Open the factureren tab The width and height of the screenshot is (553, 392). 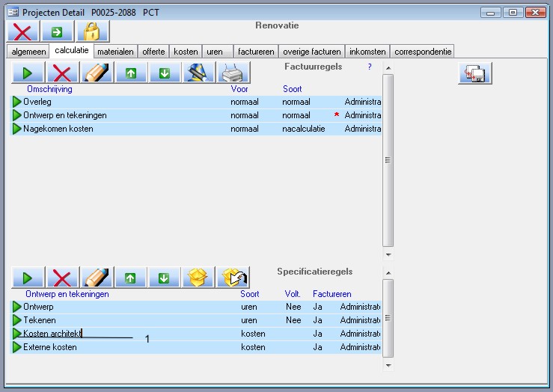[x=256, y=52]
